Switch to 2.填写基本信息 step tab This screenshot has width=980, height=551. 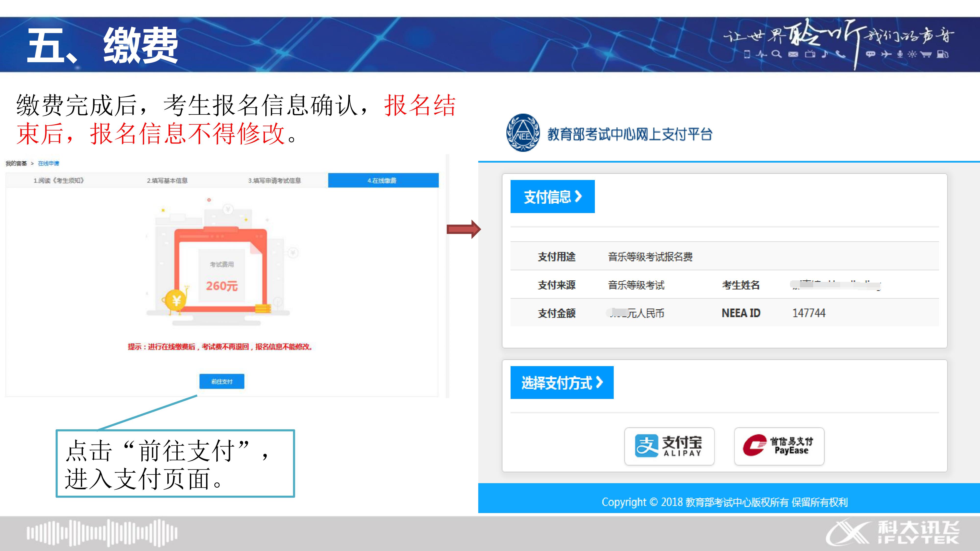click(x=167, y=180)
